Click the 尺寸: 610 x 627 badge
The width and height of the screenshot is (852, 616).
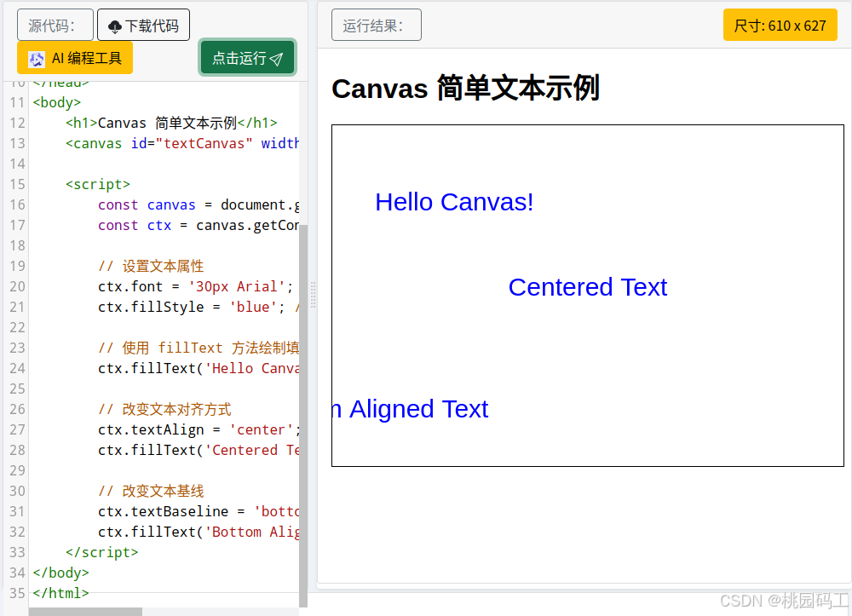pos(780,25)
